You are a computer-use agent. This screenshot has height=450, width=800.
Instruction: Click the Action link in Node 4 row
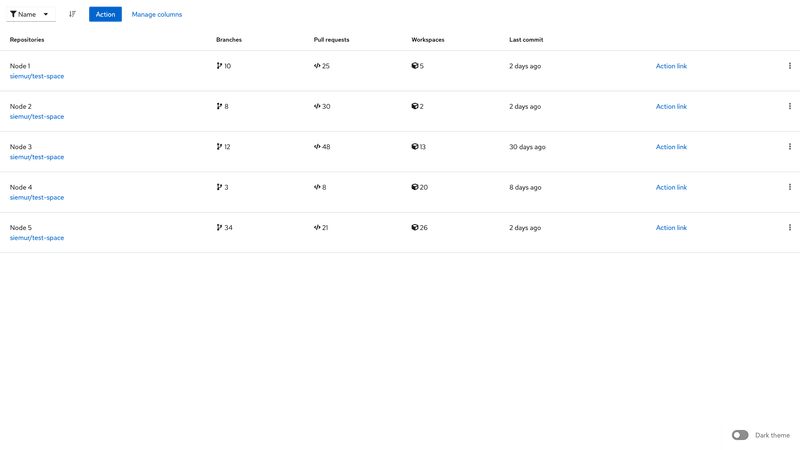pos(671,187)
